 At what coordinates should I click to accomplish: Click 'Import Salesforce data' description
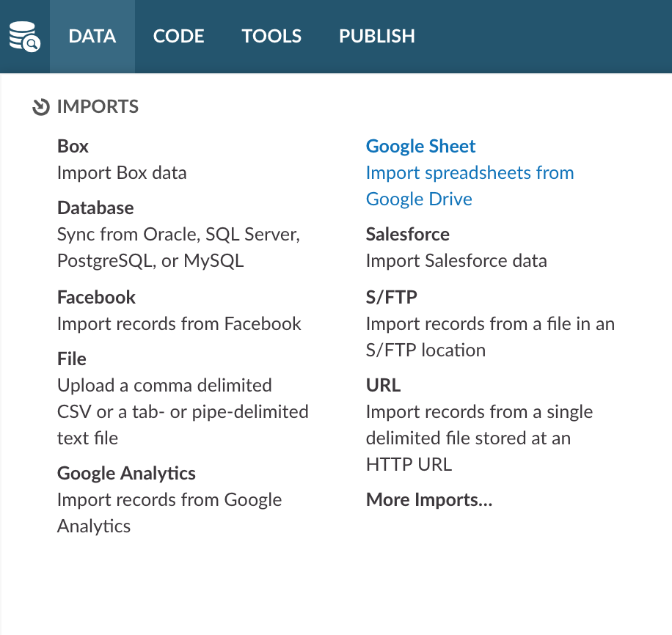tap(456, 261)
